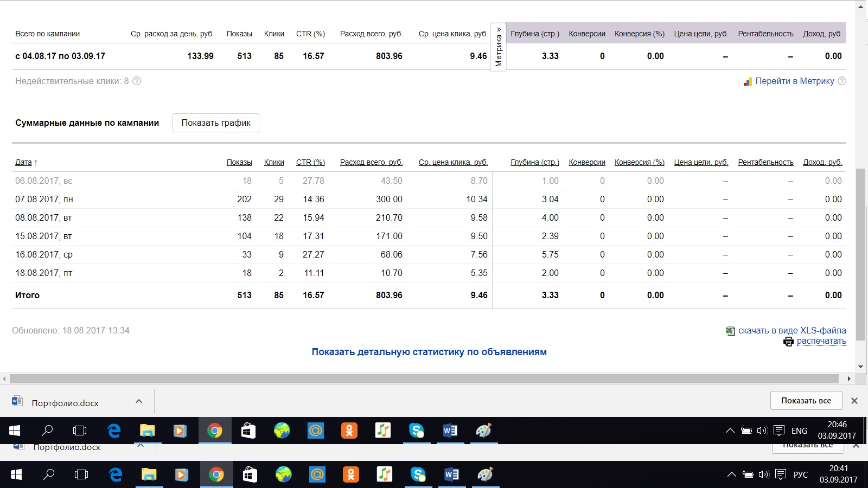Click the Chrome icon in the РУС taskbar
868x488 pixels.
[x=216, y=474]
